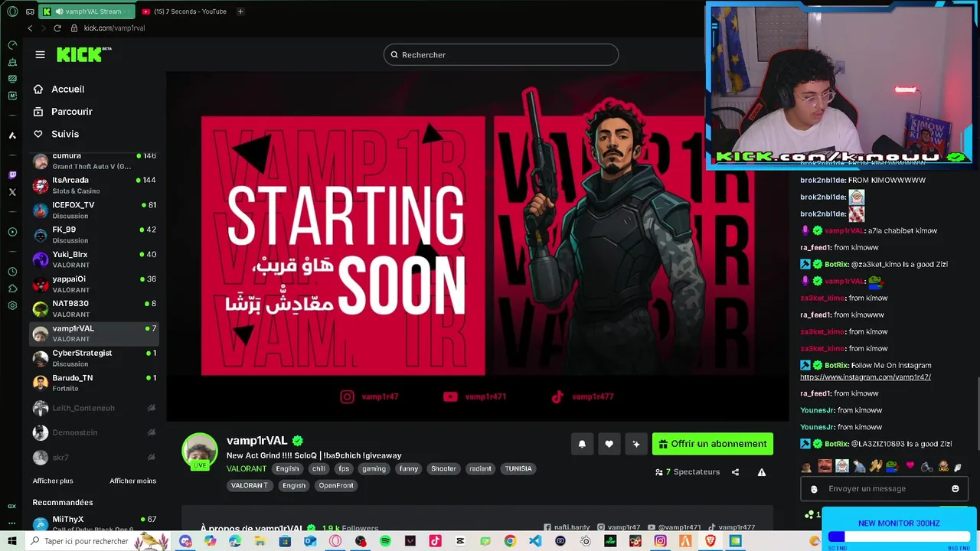Open the FK_99 channel
Viewport: 980px width, 551px height.
[94, 234]
